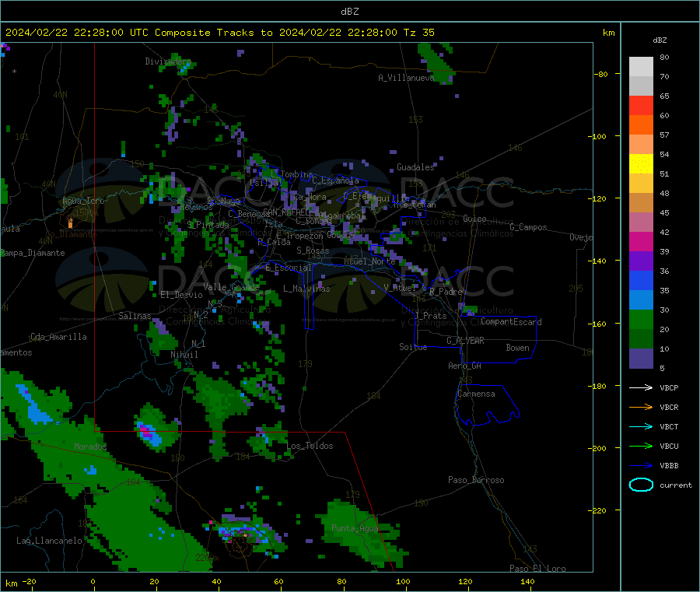Click the 'Tz 35' threshold text
This screenshot has width=700, height=592.
tap(419, 33)
